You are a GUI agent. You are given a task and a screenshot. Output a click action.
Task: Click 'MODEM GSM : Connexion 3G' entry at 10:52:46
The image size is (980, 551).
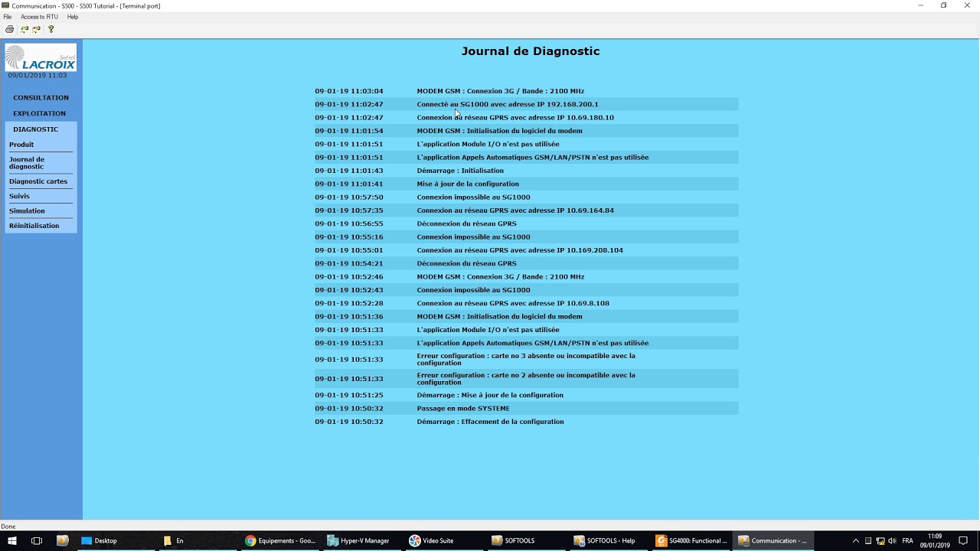click(500, 277)
